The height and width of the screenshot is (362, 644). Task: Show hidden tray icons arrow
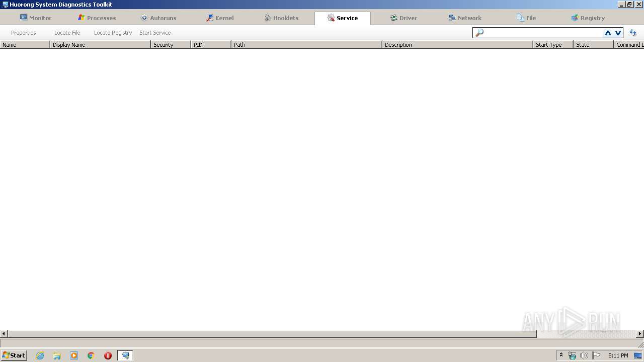pos(561,355)
